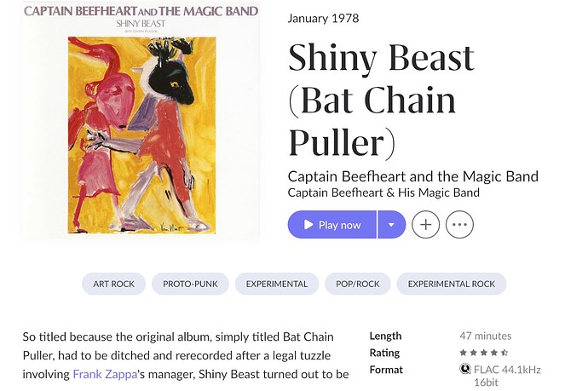Screen dimensions: 588x391
Task: Expand the Play now dropdown arrow
Action: 391,225
